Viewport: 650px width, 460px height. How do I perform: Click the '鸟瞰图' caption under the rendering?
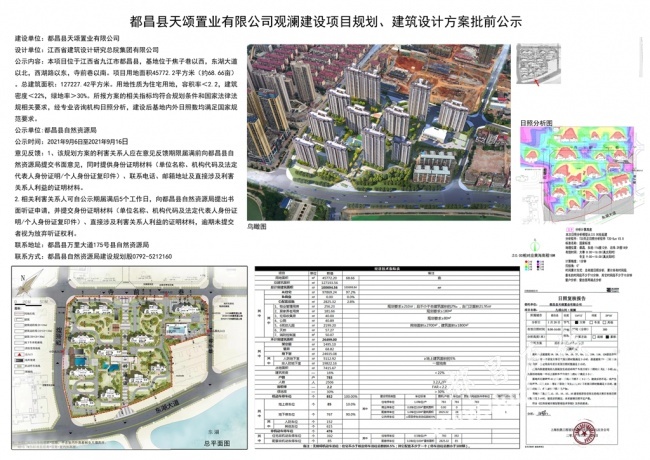point(257,227)
